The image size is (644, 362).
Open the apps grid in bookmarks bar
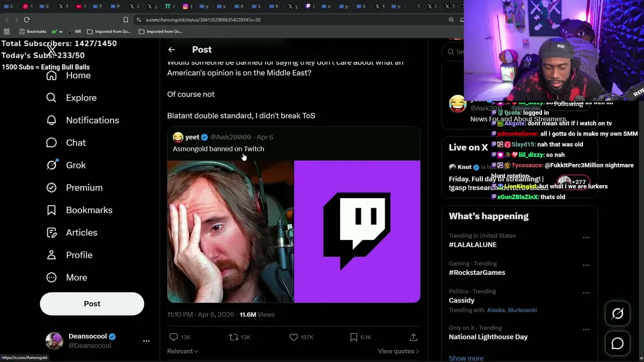point(7,31)
